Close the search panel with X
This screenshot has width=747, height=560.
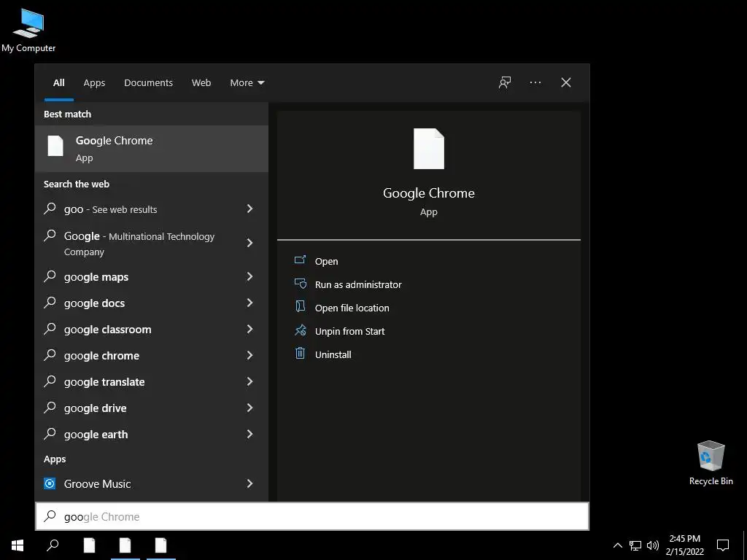point(566,82)
